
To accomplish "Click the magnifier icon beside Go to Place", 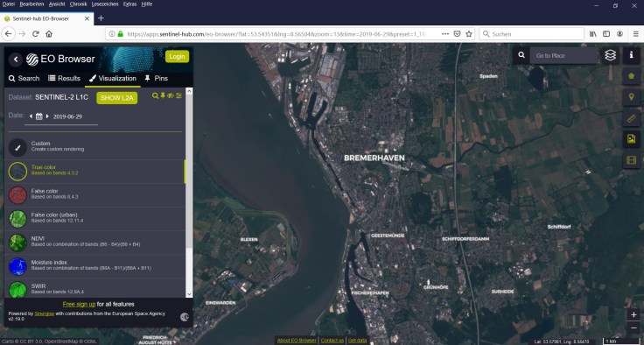I will point(521,55).
